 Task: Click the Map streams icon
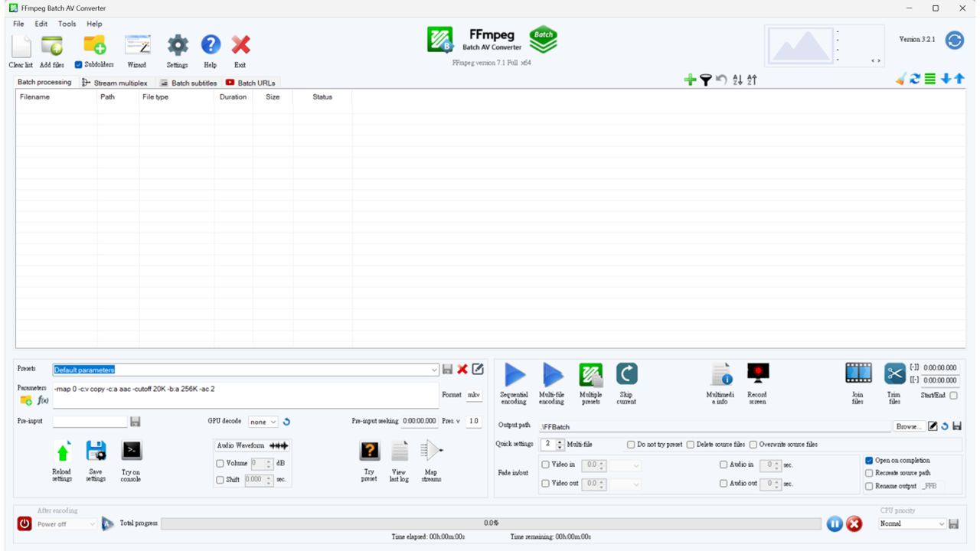tap(431, 451)
